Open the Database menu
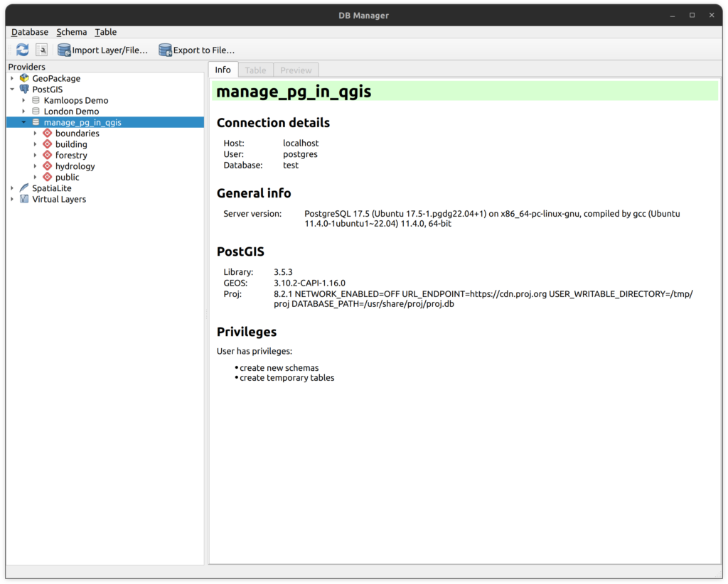This screenshot has width=728, height=584. tap(30, 32)
